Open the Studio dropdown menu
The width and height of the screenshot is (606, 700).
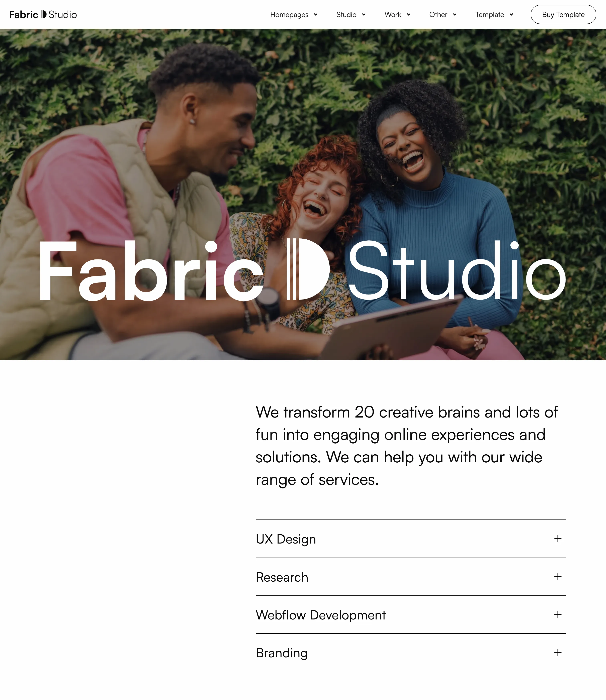(351, 15)
